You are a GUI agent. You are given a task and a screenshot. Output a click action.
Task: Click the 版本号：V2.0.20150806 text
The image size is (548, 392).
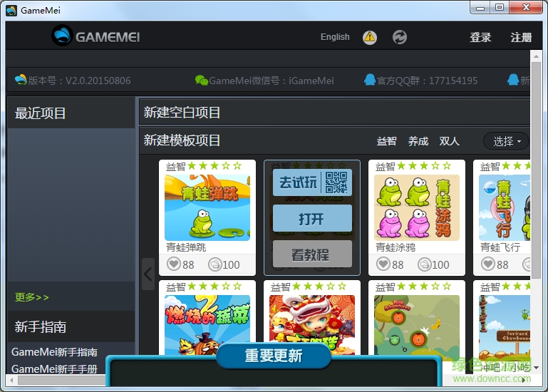79,81
